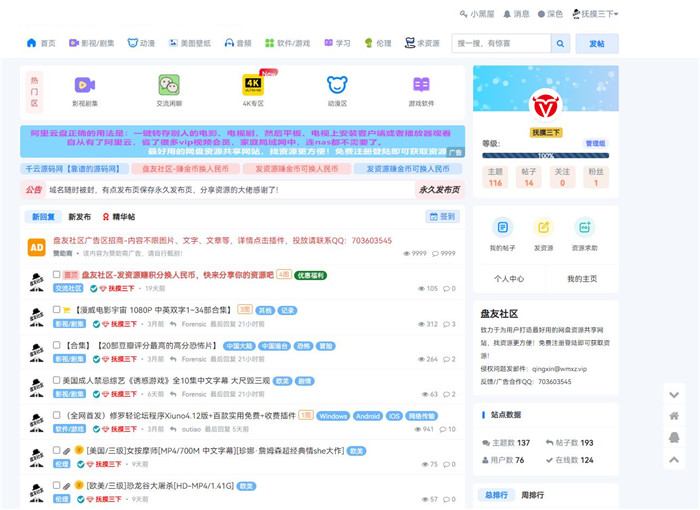Check the 盘友社区-发资源赚积分 post checkbox
This screenshot has height=510, width=700.
click(57, 274)
